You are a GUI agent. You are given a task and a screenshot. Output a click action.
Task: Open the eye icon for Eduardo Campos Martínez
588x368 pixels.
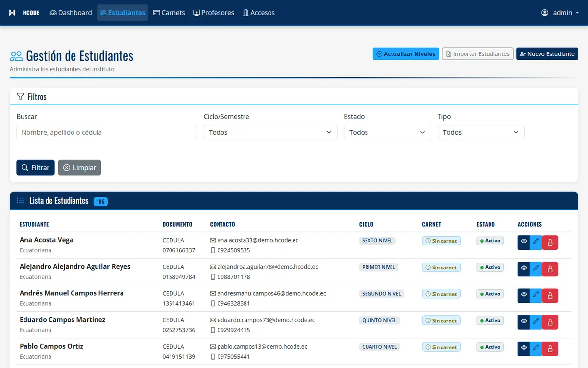524,322
